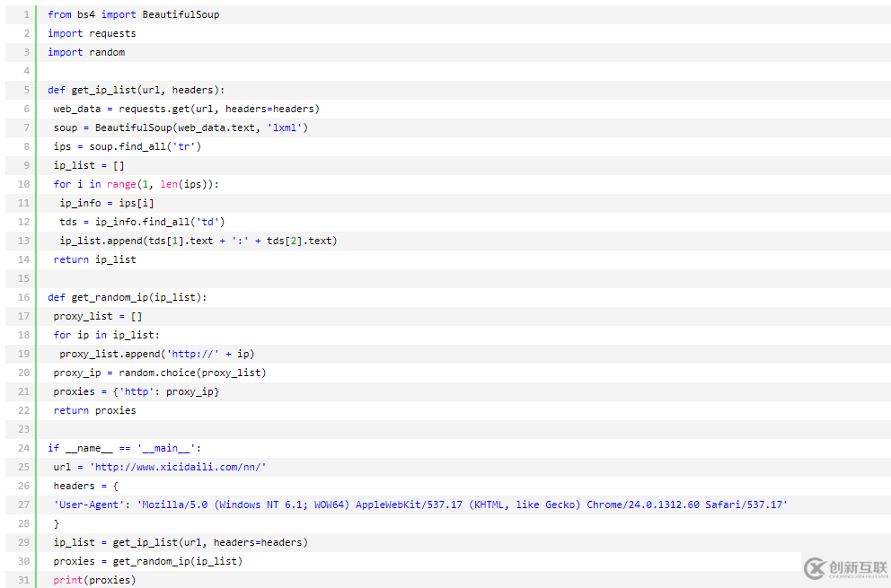Click the line "proxies = {'http': proxy_ip}"

coord(137,391)
